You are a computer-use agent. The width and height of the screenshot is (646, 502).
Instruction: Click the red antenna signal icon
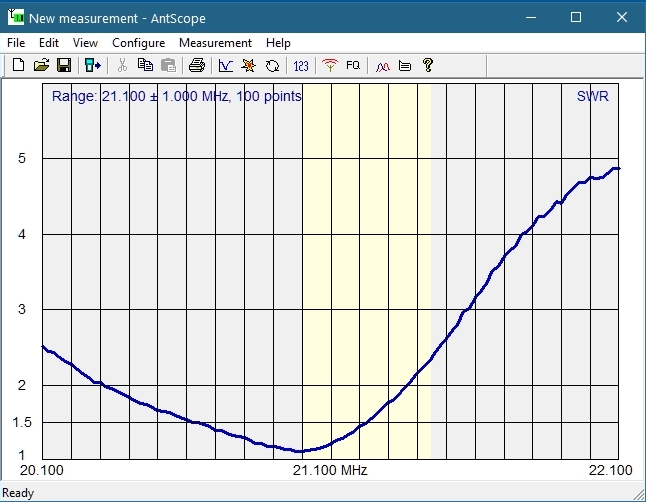330,65
